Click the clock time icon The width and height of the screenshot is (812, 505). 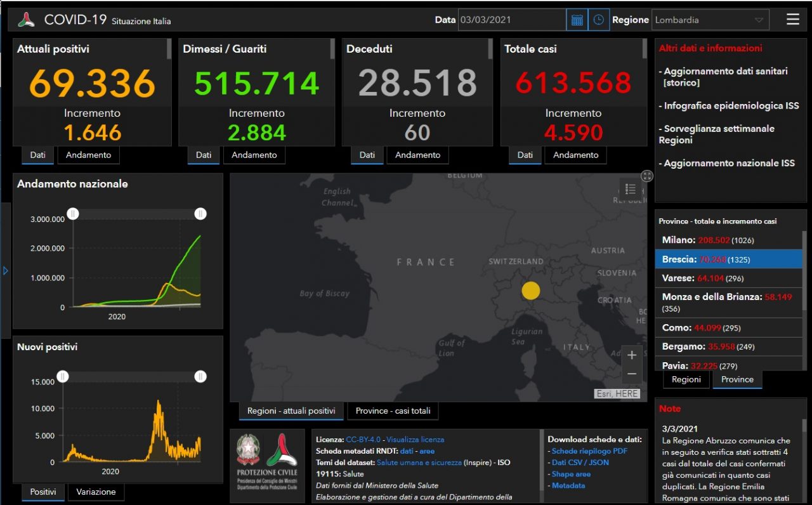point(598,20)
